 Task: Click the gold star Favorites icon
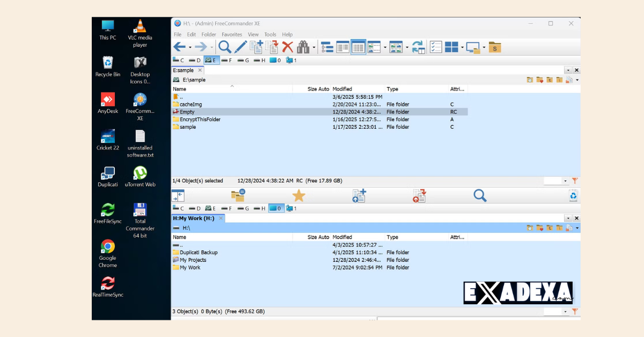298,196
